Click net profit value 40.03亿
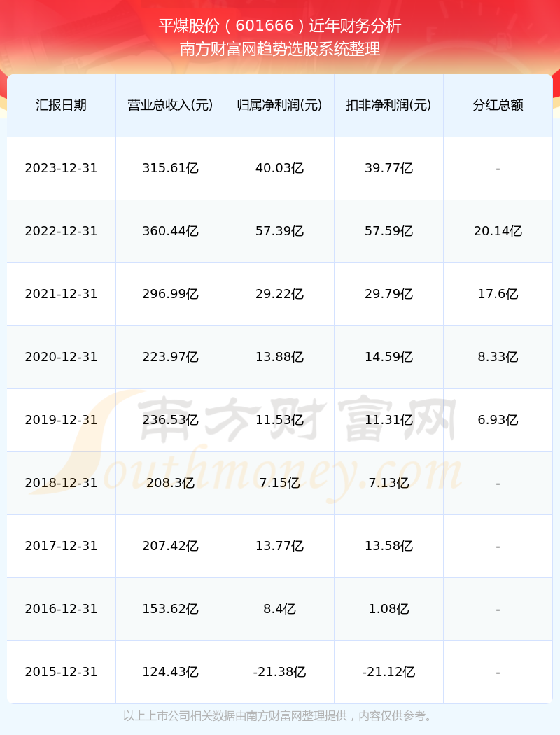The width and height of the screenshot is (560, 735). click(280, 168)
